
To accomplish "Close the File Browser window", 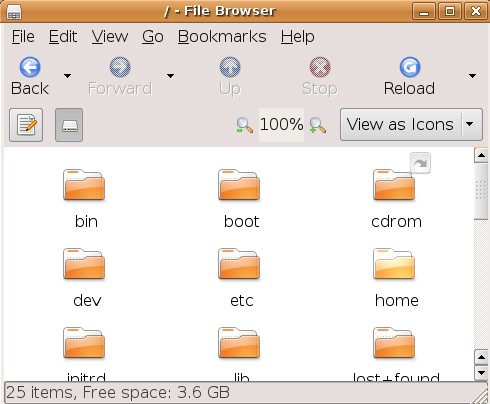I will tap(476, 11).
